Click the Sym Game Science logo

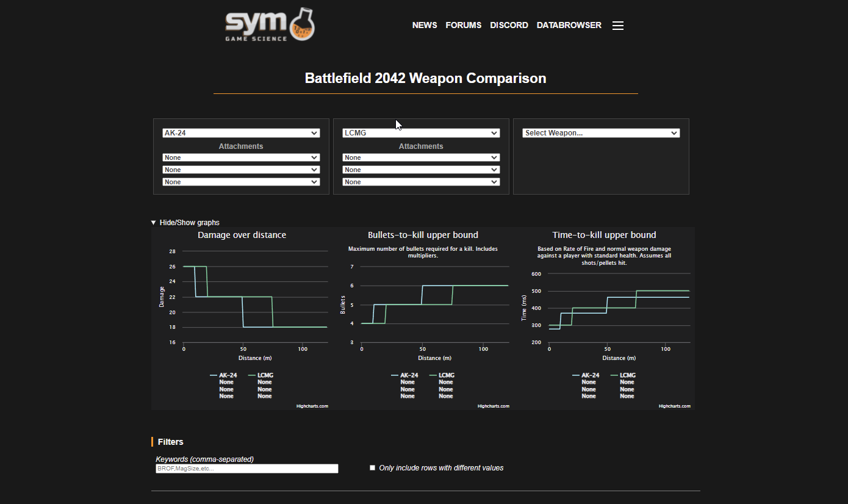(270, 25)
